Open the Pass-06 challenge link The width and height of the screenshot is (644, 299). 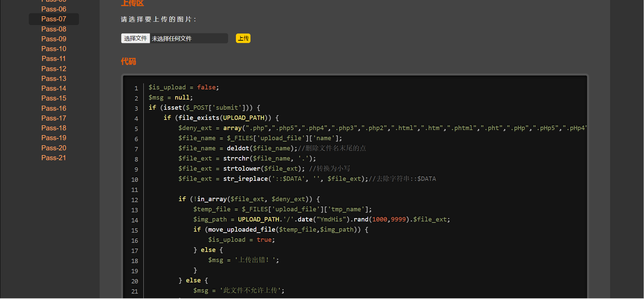pyautogui.click(x=54, y=9)
